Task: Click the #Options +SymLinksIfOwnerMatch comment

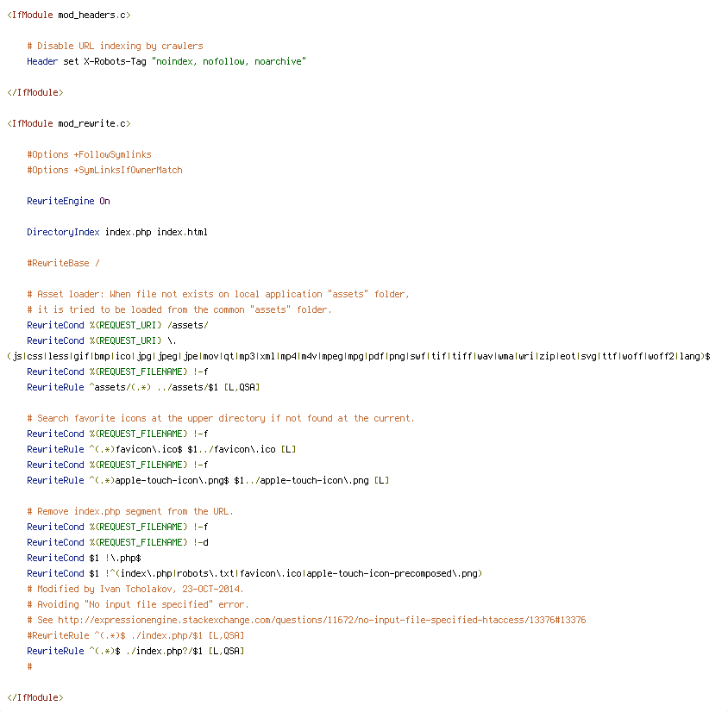Action: [104, 170]
